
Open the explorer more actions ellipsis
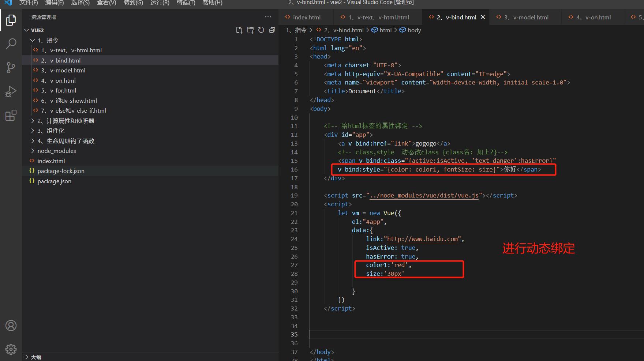[x=268, y=17]
